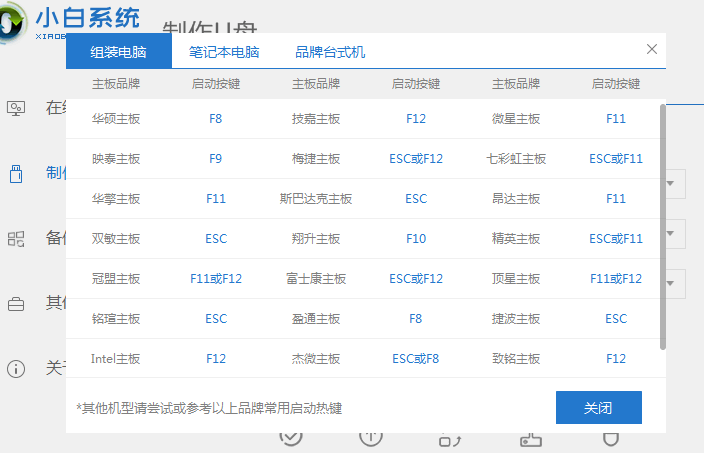Switch to the 笔记本电脑 tab
Screen dimensions: 704x453
tap(224, 52)
